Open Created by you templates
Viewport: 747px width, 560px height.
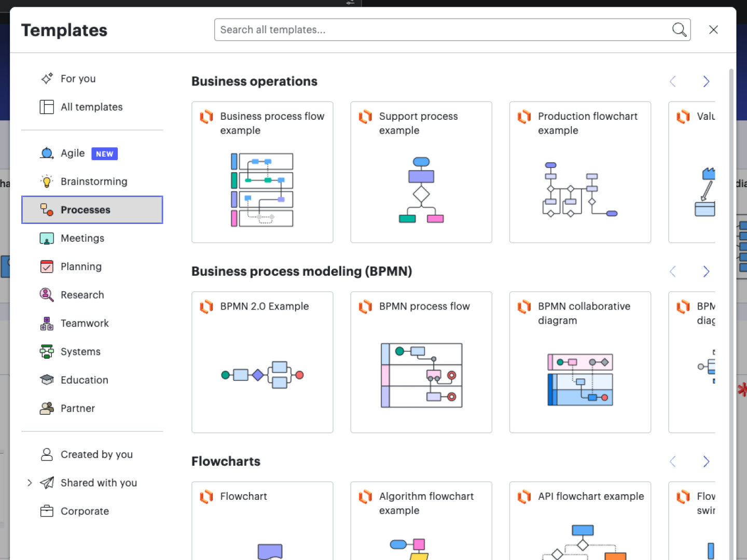96,455
